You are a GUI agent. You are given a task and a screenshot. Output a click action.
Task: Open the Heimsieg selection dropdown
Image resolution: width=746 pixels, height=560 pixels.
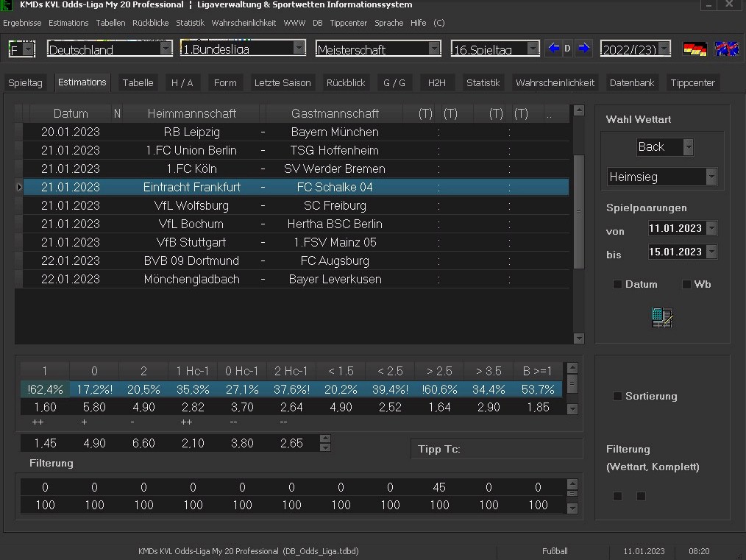click(711, 177)
